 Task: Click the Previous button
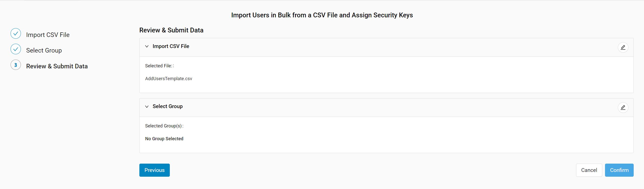[154, 170]
